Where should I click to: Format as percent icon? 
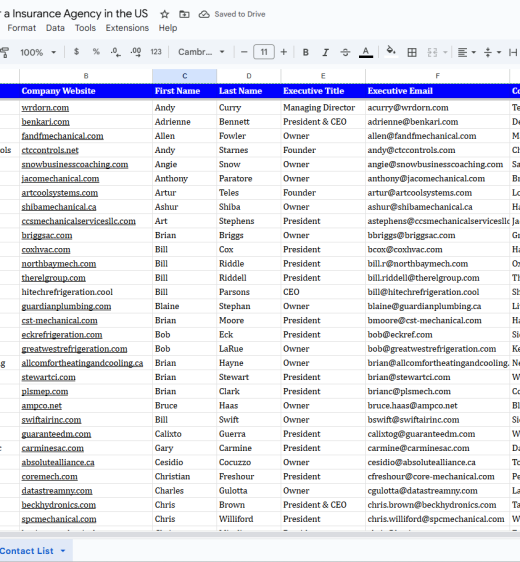(96, 52)
